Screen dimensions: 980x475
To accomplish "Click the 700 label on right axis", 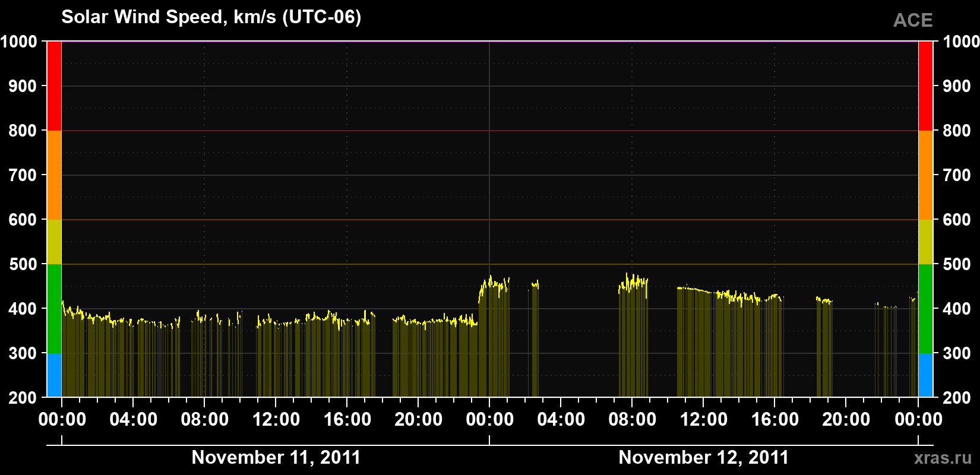I will pos(957,175).
